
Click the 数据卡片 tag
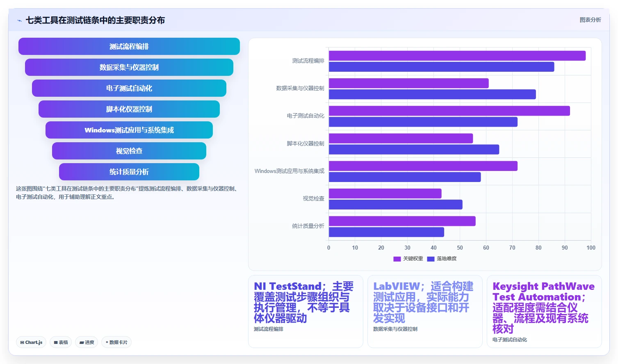pos(116,342)
